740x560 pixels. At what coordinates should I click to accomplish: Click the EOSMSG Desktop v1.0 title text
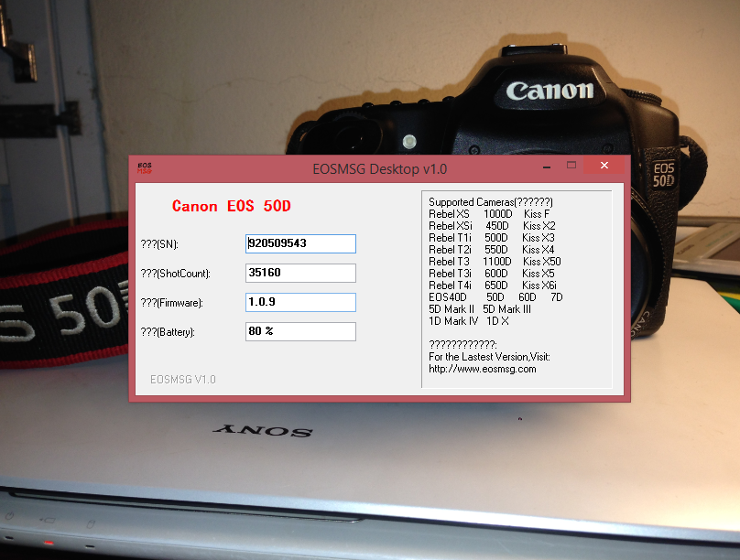point(380,168)
